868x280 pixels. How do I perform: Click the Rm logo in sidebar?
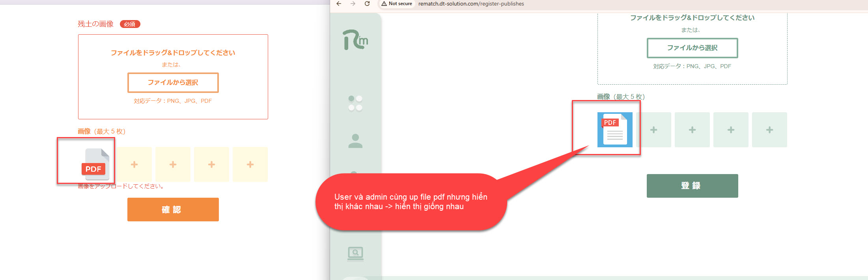[355, 40]
